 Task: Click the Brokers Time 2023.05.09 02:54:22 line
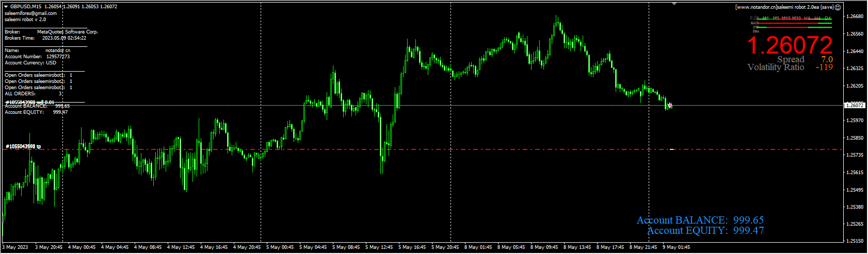point(45,38)
